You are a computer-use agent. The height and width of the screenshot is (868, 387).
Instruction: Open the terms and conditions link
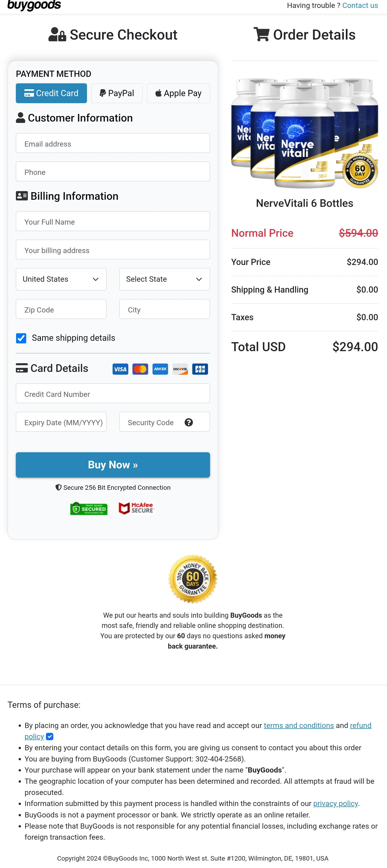coord(299,725)
